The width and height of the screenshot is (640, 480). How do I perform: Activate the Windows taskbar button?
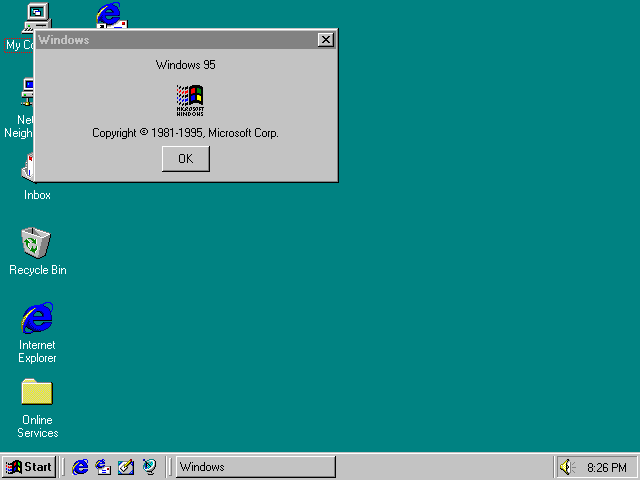click(255, 467)
